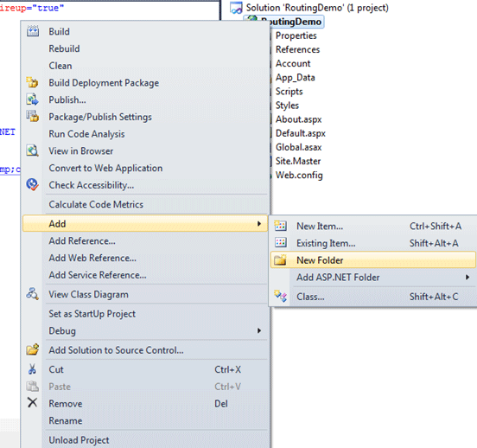Click the Build icon in context menu
This screenshot has height=448, width=477.
tap(33, 31)
